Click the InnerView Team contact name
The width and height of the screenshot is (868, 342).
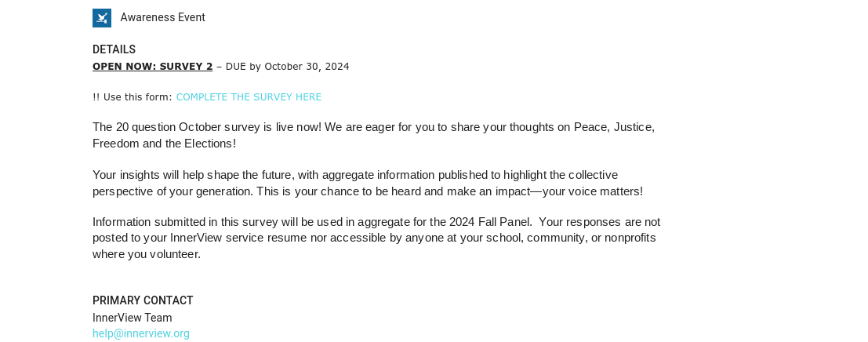click(133, 318)
